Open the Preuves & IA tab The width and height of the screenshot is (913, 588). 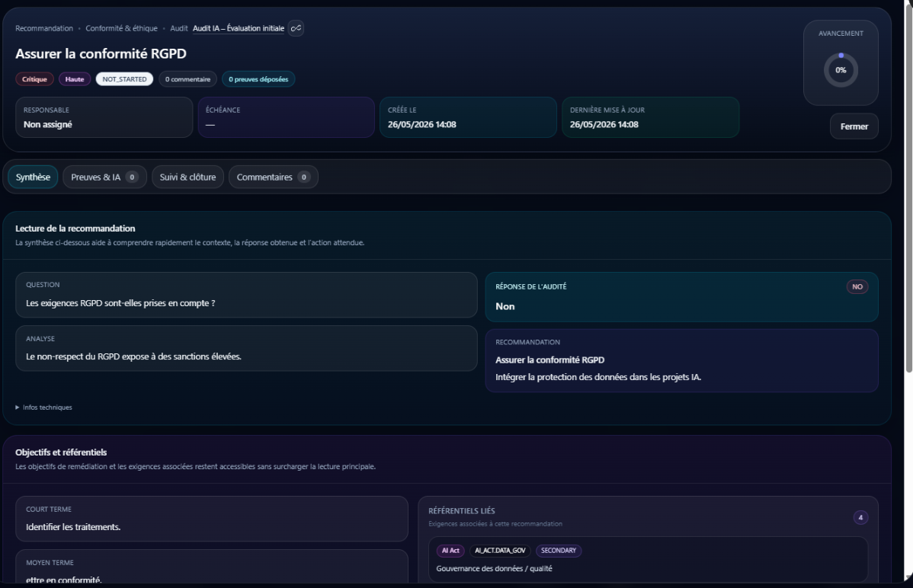click(x=104, y=177)
